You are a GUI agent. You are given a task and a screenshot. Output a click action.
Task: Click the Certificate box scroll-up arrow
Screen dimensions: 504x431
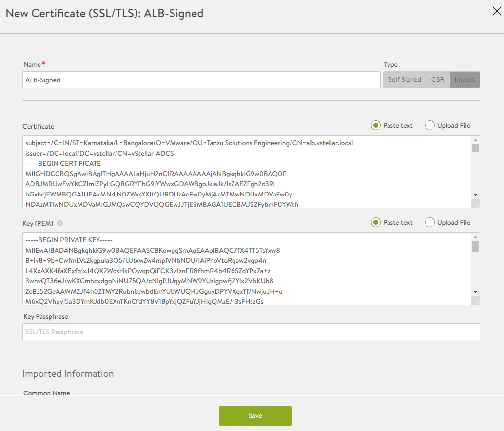475,139
